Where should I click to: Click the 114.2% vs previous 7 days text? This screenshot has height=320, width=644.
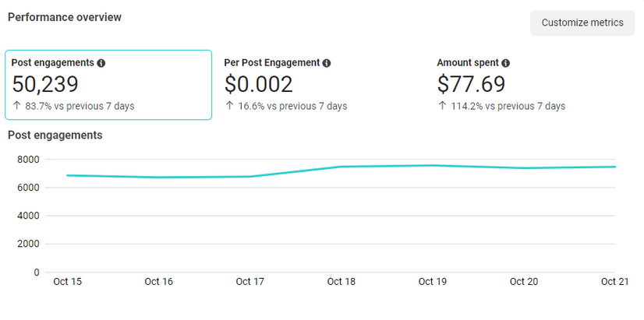tap(508, 106)
